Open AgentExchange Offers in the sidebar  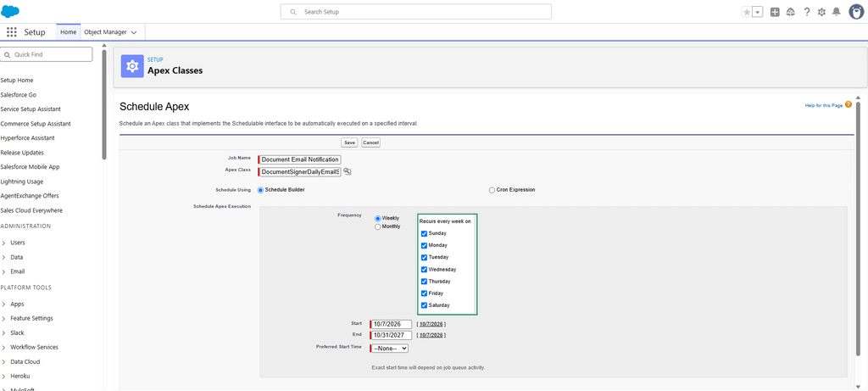tap(30, 196)
